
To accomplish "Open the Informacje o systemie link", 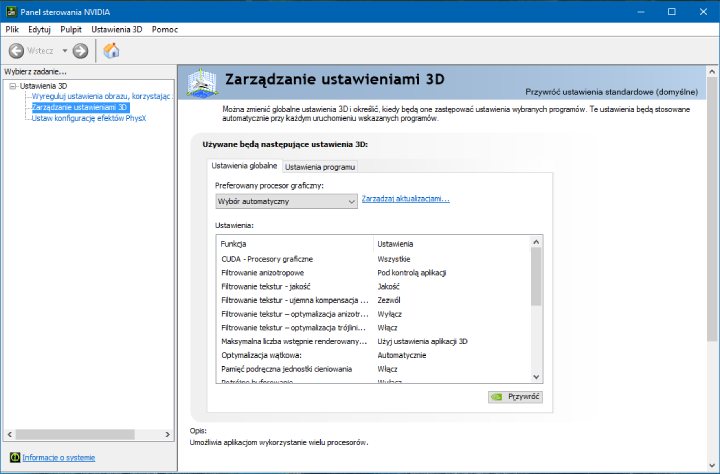I will pyautogui.click(x=58, y=457).
